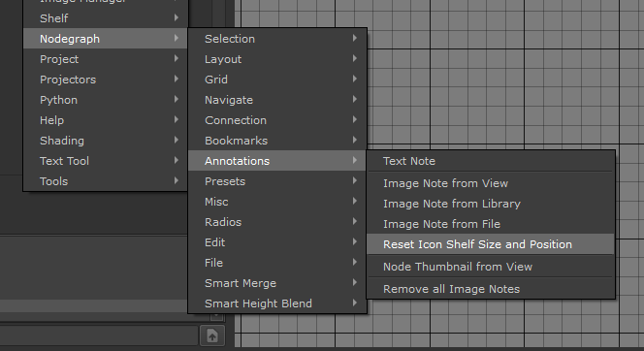Click the upload arrow icon button
The width and height of the screenshot is (644, 351).
coord(212,336)
